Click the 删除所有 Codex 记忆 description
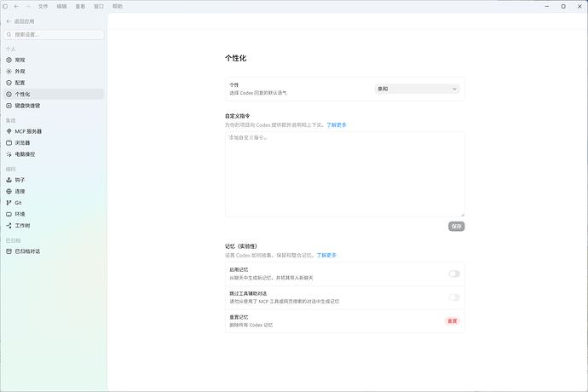588x392 pixels. pyautogui.click(x=251, y=325)
